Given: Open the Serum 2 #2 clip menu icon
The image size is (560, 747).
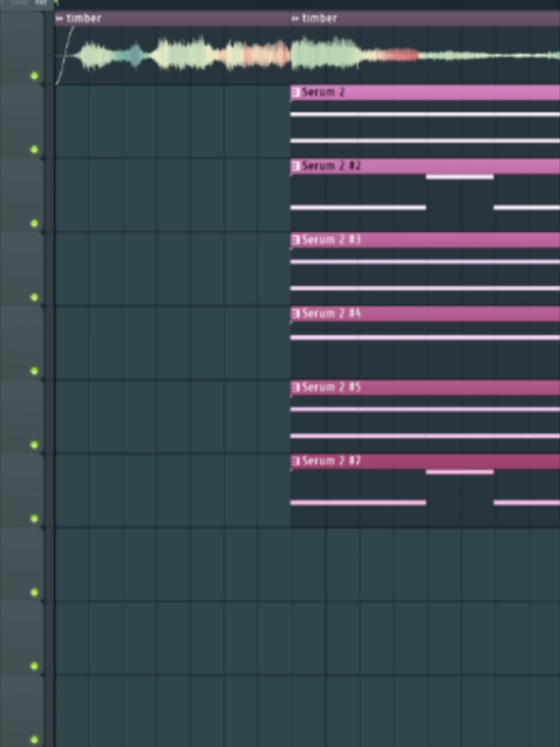Looking at the screenshot, I should click(x=295, y=166).
